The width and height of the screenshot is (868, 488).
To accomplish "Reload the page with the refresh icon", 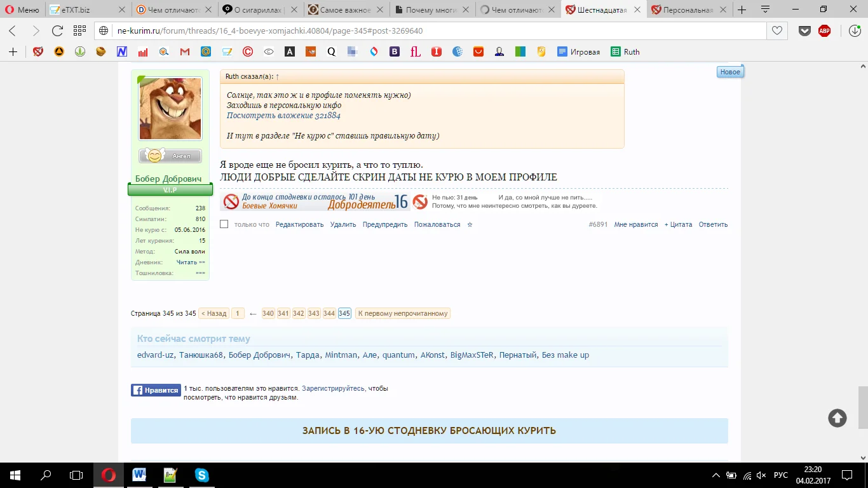I will point(57,30).
